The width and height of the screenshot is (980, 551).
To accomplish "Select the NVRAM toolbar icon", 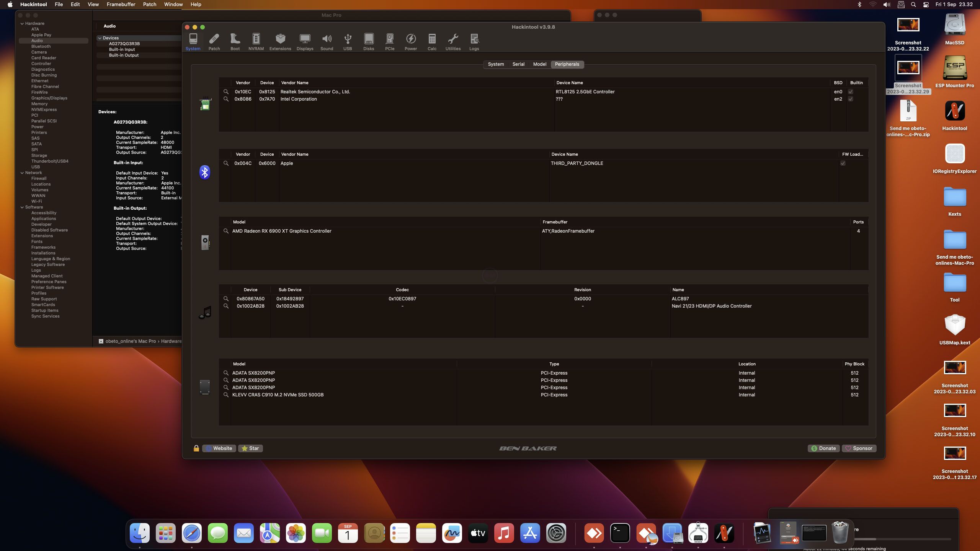I will point(256,41).
